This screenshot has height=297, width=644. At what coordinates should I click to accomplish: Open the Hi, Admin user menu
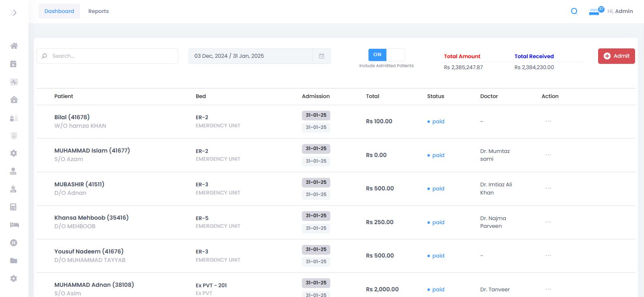tap(620, 11)
